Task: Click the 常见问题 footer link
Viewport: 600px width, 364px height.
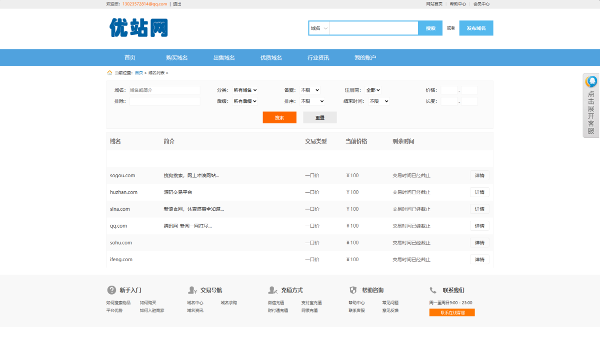Action: [390, 303]
